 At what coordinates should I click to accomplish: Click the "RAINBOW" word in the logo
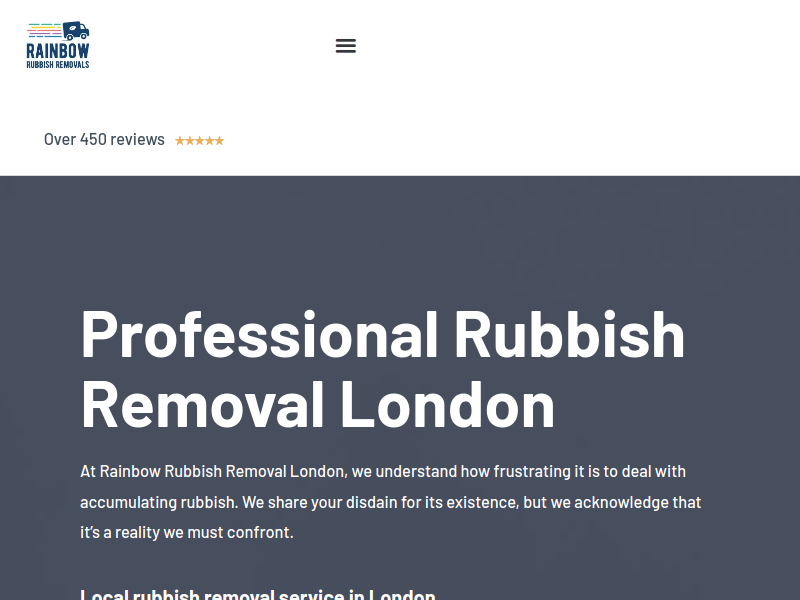58,51
